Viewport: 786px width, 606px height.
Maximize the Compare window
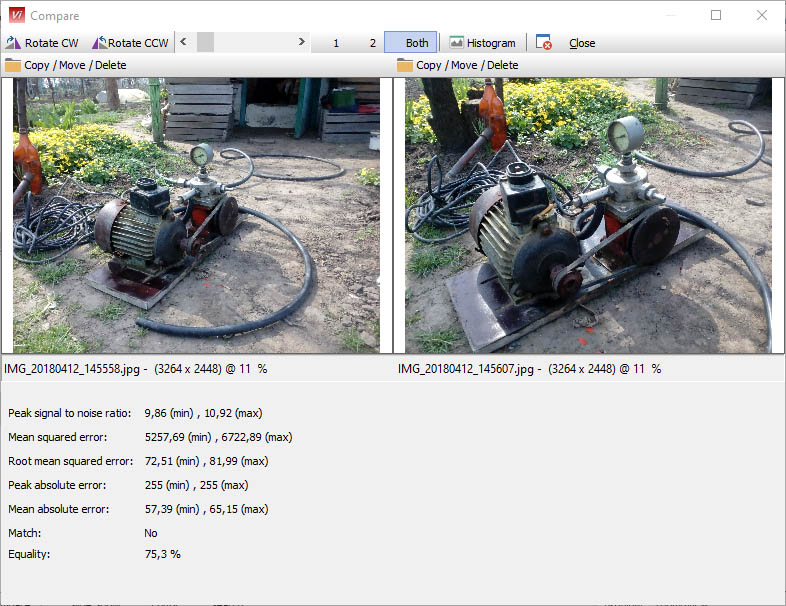(x=716, y=15)
